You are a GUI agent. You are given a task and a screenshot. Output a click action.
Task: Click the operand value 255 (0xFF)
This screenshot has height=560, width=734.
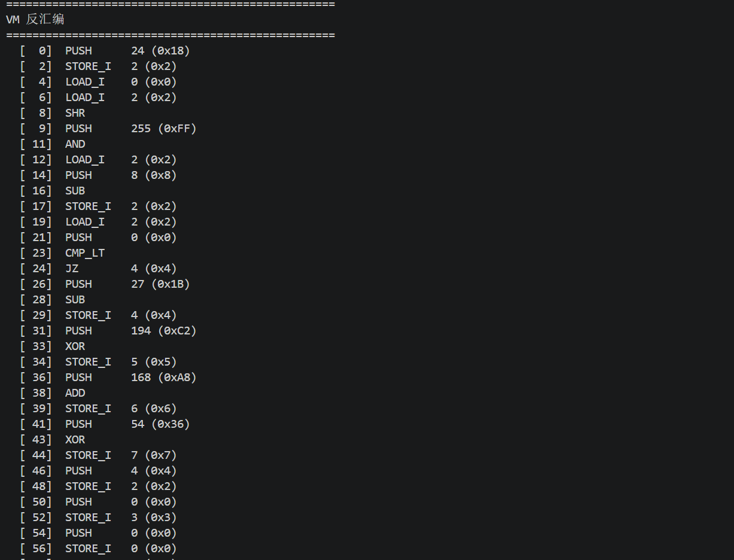(163, 129)
